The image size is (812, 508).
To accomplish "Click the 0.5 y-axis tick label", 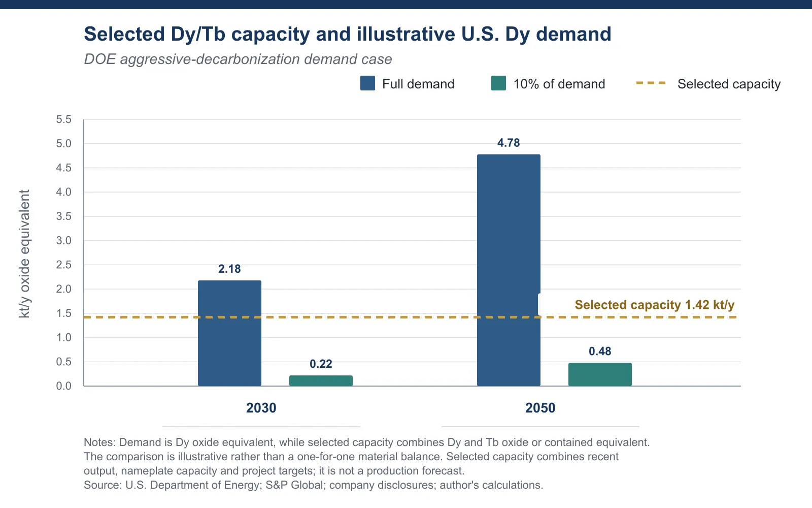I will tap(64, 362).
